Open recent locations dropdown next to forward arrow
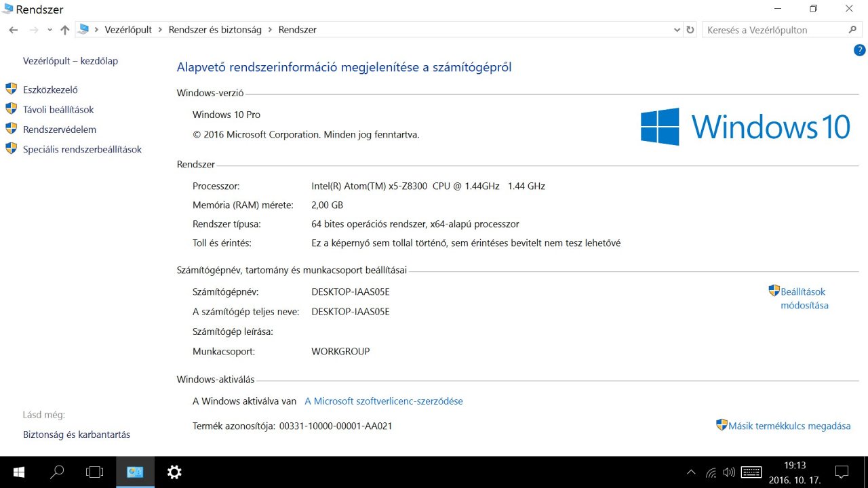Viewport: 868px width, 488px height. point(50,30)
